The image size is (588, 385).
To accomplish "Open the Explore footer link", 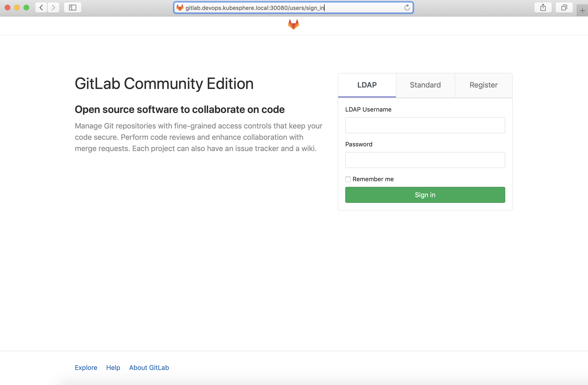I will click(x=86, y=367).
